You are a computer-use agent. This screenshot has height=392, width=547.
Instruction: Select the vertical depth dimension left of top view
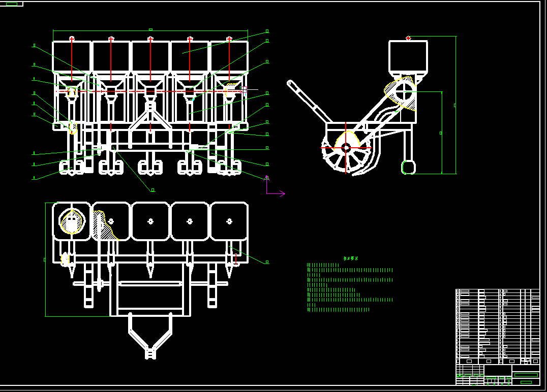point(45,259)
